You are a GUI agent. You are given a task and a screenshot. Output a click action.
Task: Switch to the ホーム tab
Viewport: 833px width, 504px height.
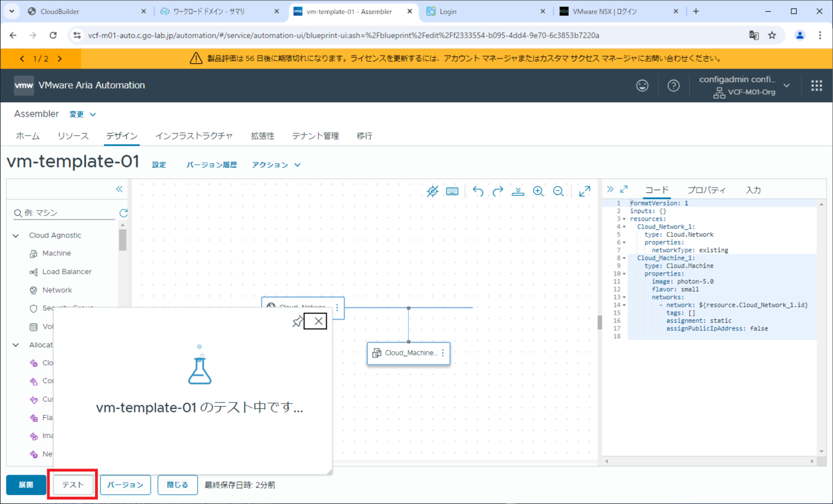[x=28, y=136]
